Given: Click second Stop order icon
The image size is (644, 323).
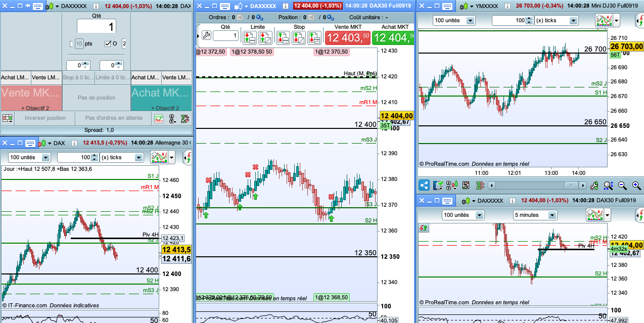Looking at the screenshot, I should (298, 37).
